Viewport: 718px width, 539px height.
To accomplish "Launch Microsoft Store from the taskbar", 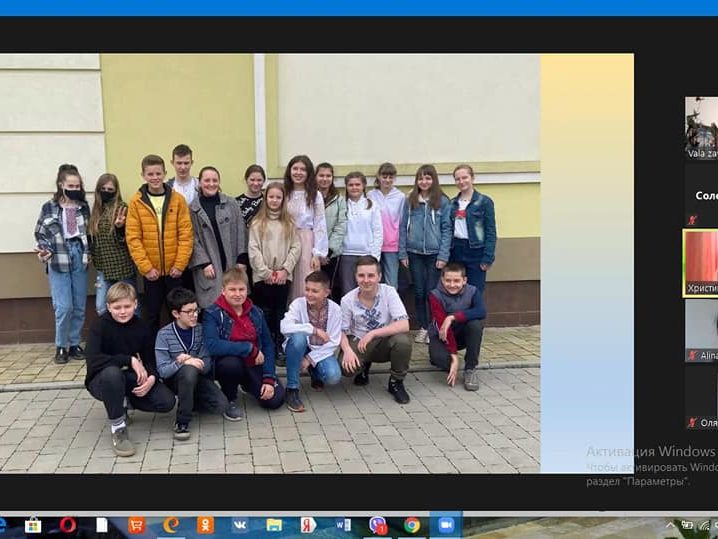I will pyautogui.click(x=33, y=525).
